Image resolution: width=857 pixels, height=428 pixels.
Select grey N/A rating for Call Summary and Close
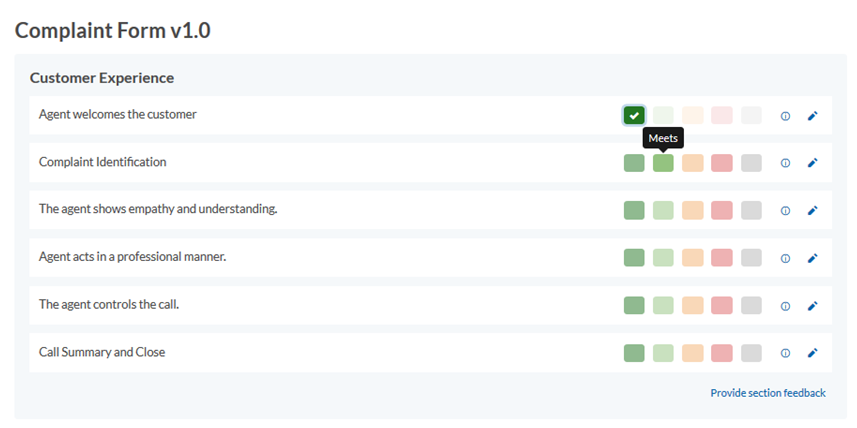click(x=752, y=353)
